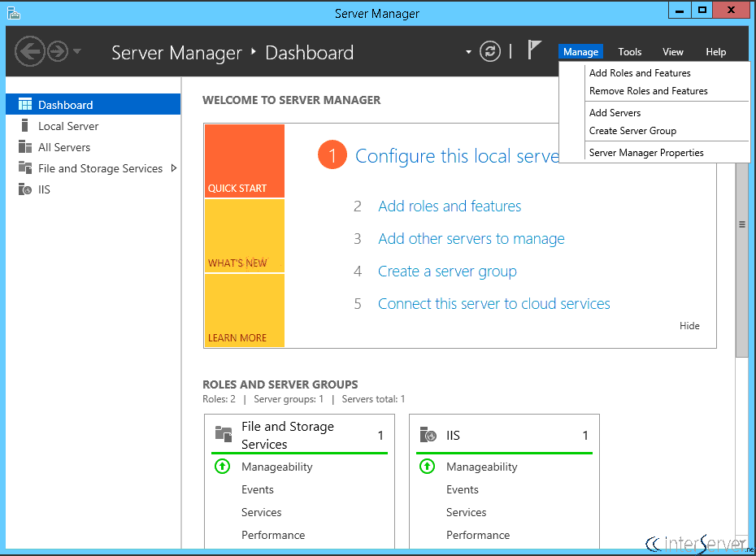The image size is (756, 556).
Task: Click the File and Storage Services sidebar icon
Action: pos(25,167)
